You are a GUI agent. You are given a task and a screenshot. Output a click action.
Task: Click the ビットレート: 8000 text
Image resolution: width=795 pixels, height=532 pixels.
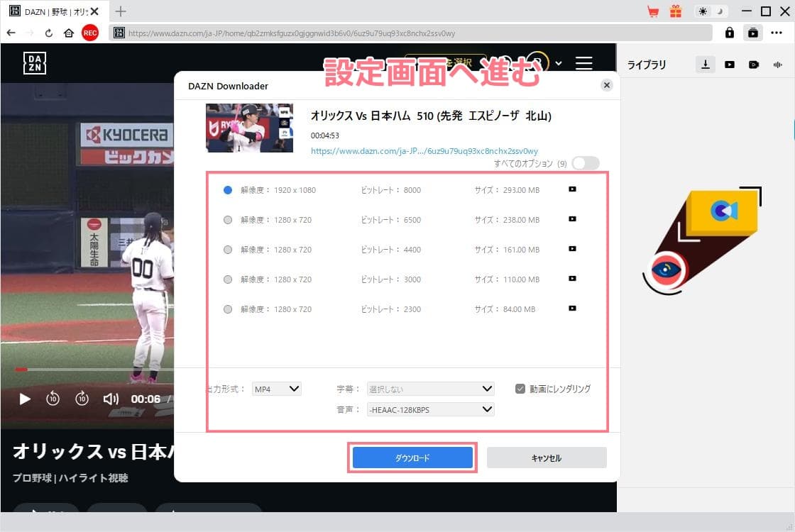click(x=391, y=190)
